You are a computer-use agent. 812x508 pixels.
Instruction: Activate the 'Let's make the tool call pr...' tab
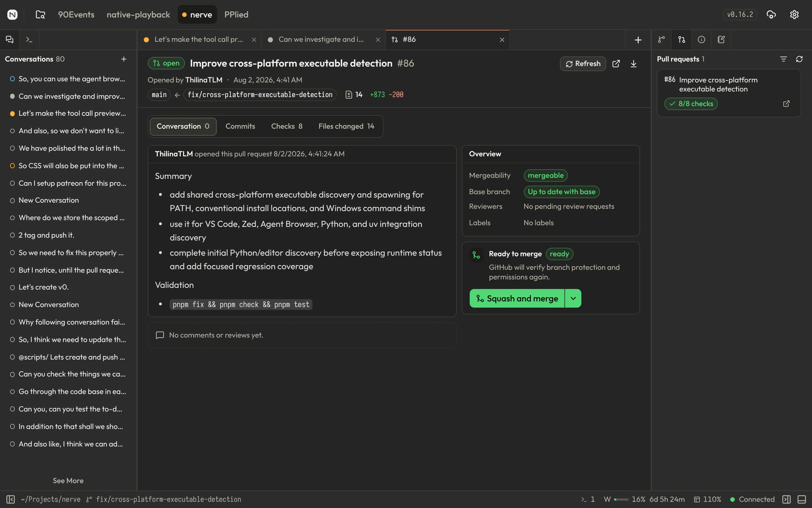click(199, 40)
